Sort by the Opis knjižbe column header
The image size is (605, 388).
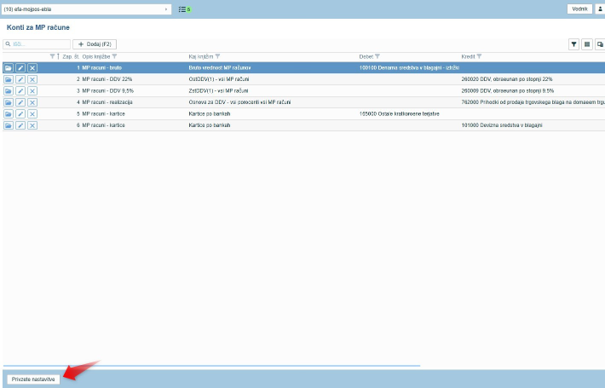(x=96, y=56)
